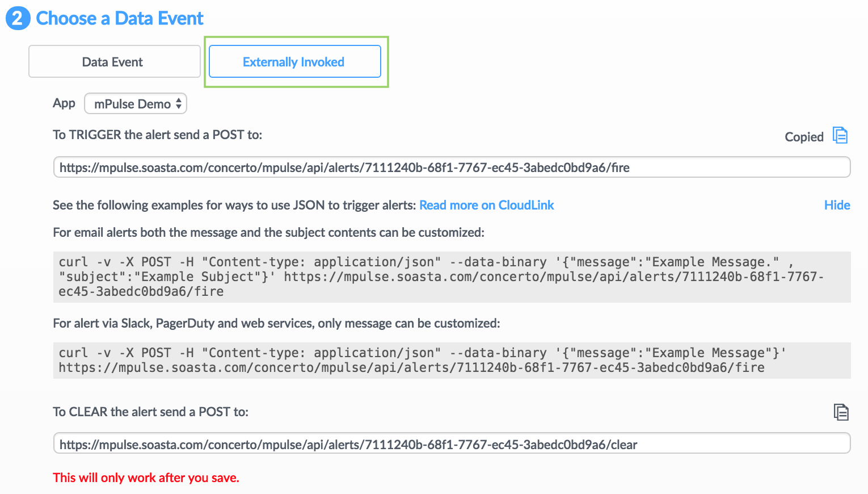Copy the TRIGGER alert URL icon
Screen dimensions: 868x494
[840, 135]
